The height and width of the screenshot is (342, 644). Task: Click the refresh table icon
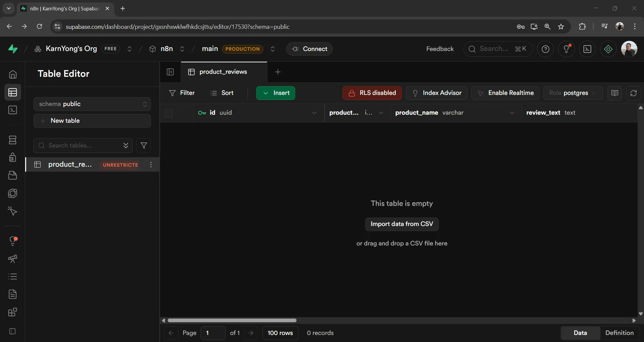[x=633, y=93]
